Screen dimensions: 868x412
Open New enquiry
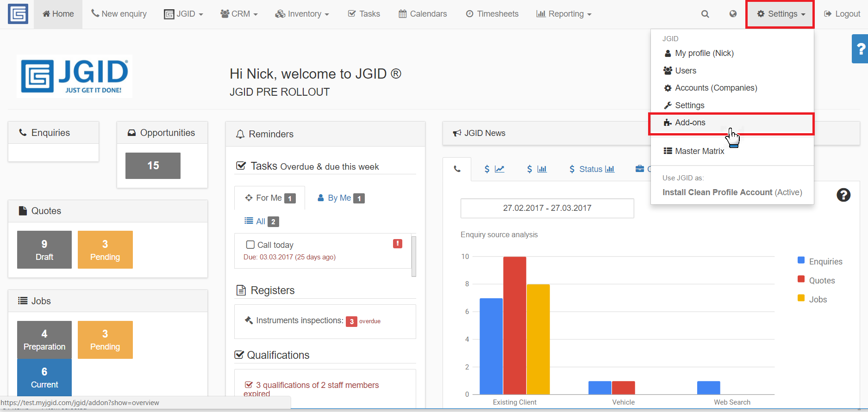pyautogui.click(x=119, y=14)
